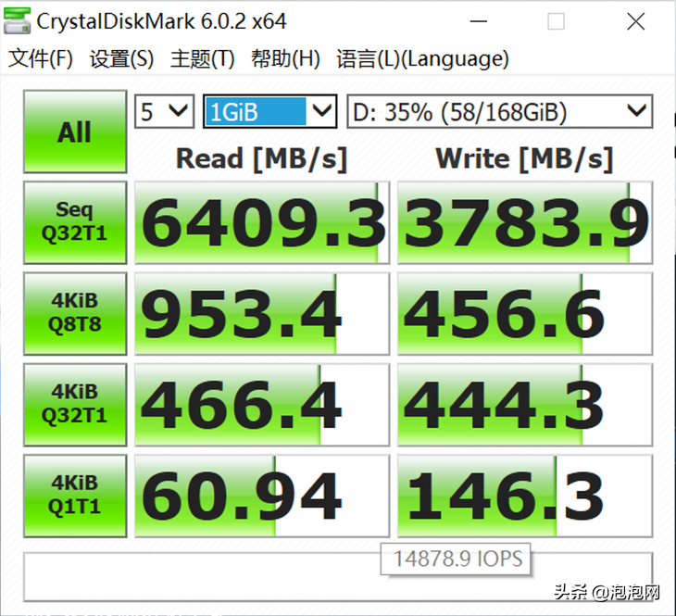Viewport: 676px width, 616px height.
Task: Start the 4KiB Q8T8 test
Action: tap(75, 314)
